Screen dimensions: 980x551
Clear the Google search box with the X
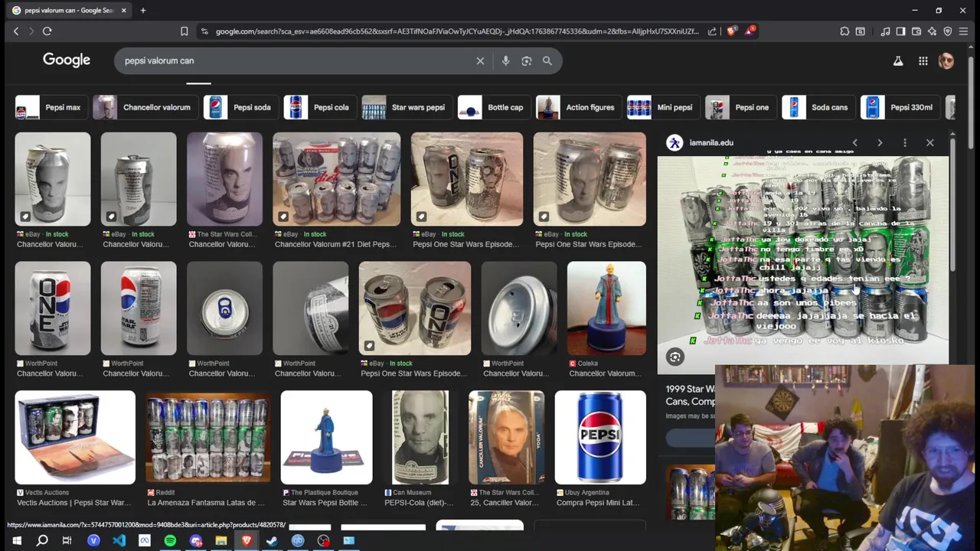(x=480, y=60)
